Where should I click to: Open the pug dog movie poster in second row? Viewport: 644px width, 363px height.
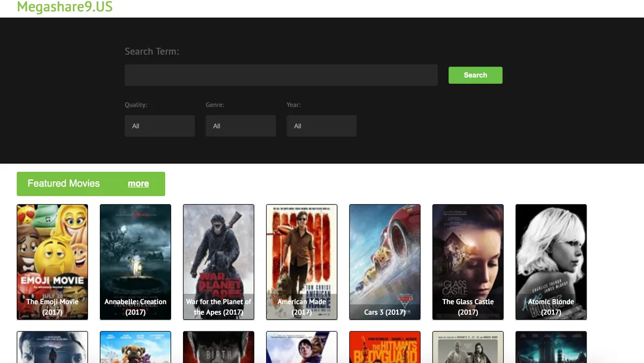coord(135,347)
